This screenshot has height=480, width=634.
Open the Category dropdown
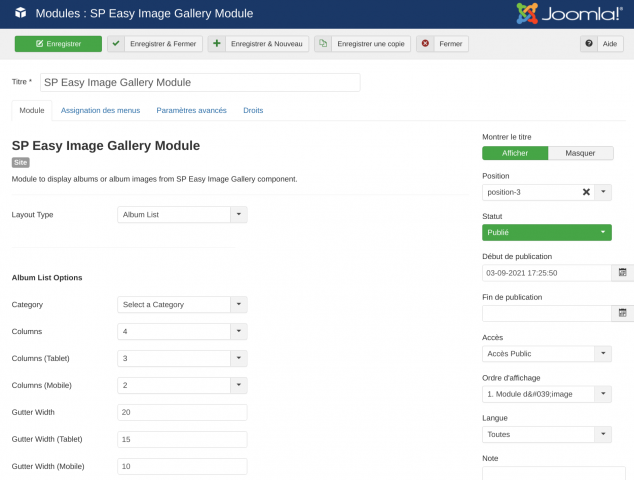point(182,304)
